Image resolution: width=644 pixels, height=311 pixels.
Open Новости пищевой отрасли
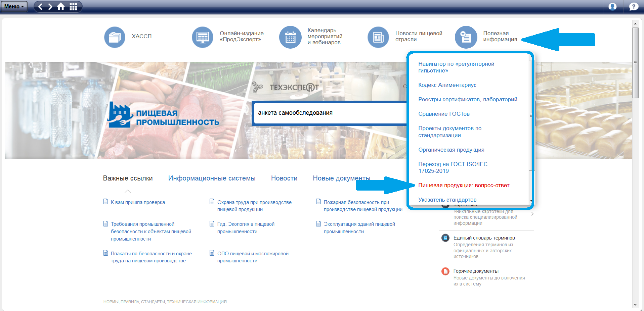tap(419, 36)
